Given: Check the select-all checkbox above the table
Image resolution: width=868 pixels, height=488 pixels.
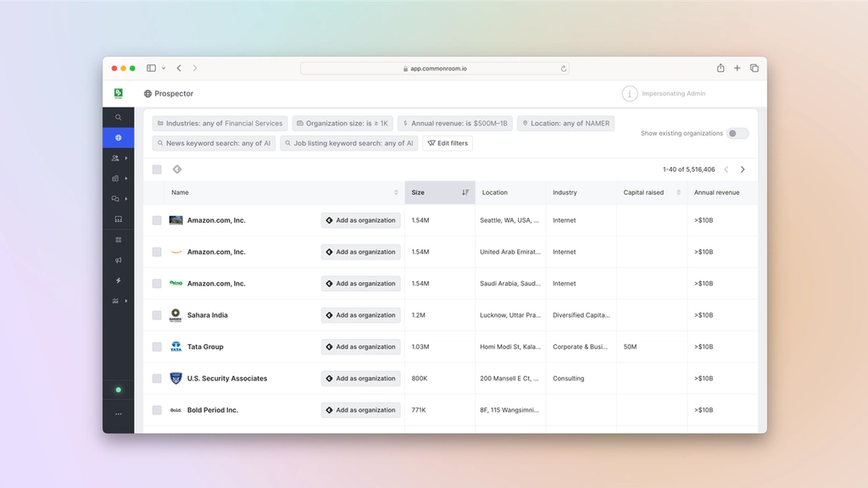Looking at the screenshot, I should tap(157, 169).
